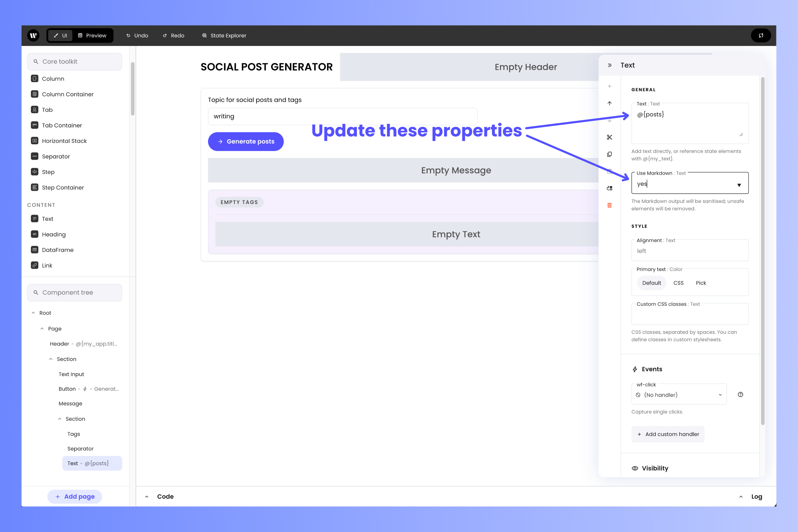Delete the component with the trash icon
Image resolution: width=798 pixels, height=532 pixels.
pyautogui.click(x=610, y=205)
